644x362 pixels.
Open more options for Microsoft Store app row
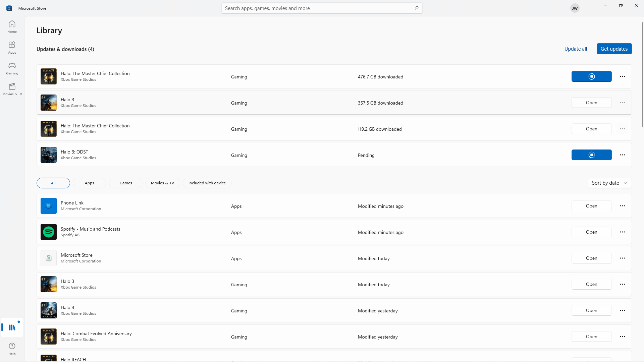pyautogui.click(x=623, y=258)
